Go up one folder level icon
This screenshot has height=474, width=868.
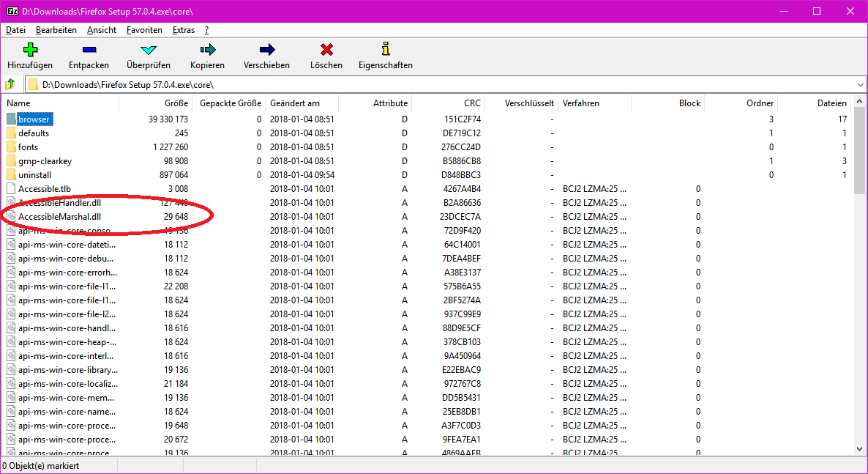[10, 84]
